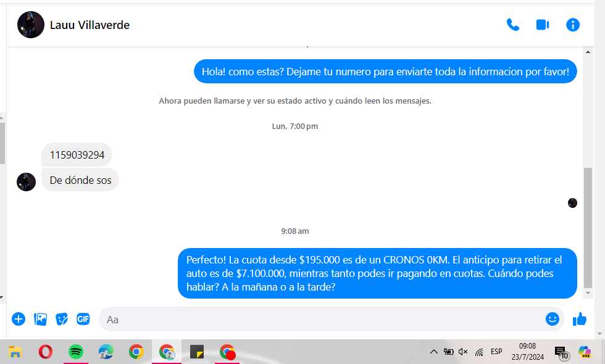Toggle the muted volume icon in tray
Screen dimensions: 605x364
tap(463, 352)
